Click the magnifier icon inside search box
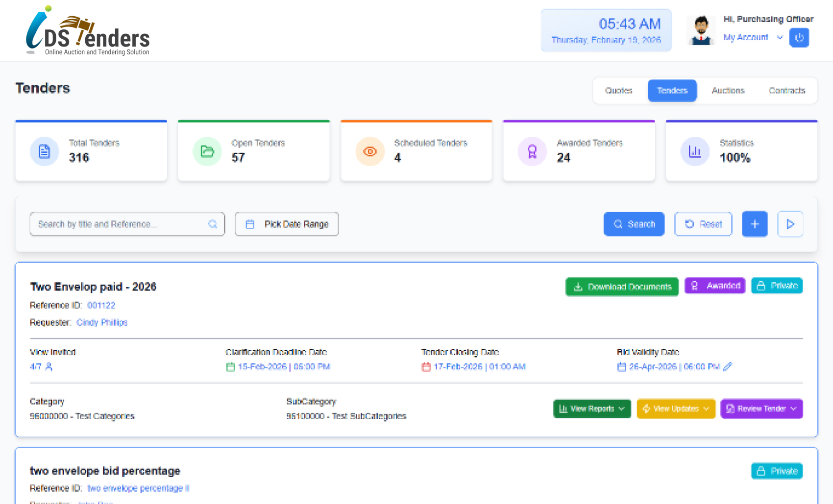Viewport: 833px width, 504px height. pos(213,224)
